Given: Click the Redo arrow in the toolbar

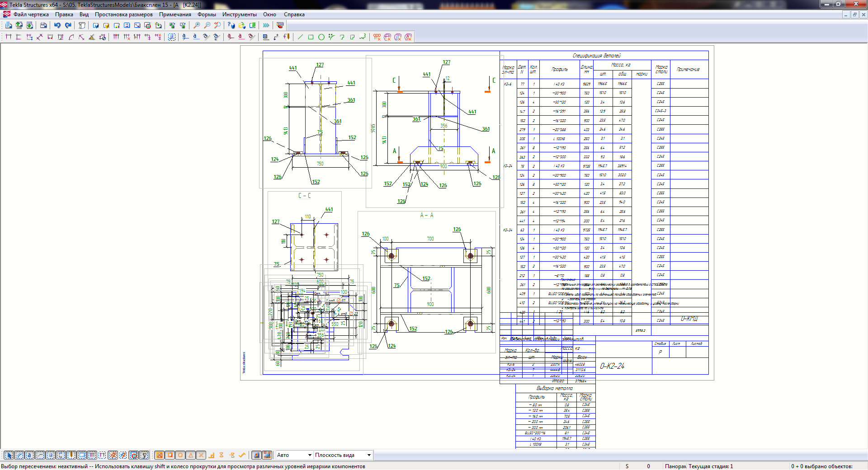Looking at the screenshot, I should [68, 26].
